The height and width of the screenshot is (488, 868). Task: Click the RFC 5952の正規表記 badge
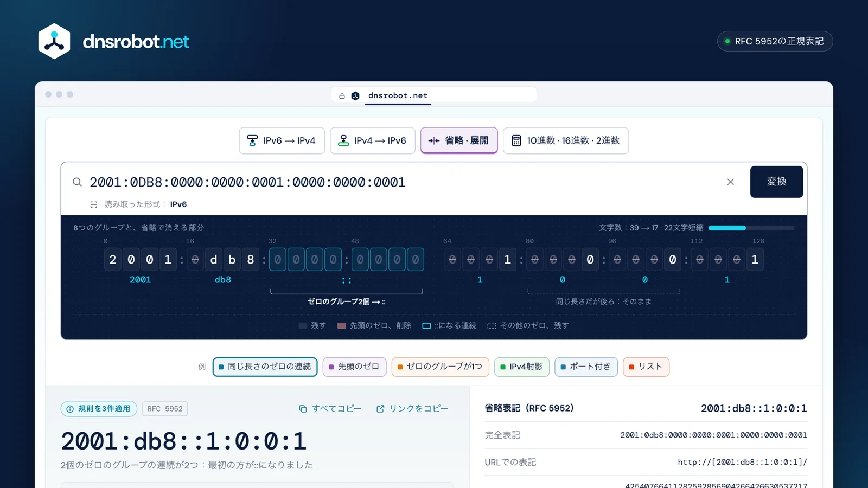click(x=775, y=41)
